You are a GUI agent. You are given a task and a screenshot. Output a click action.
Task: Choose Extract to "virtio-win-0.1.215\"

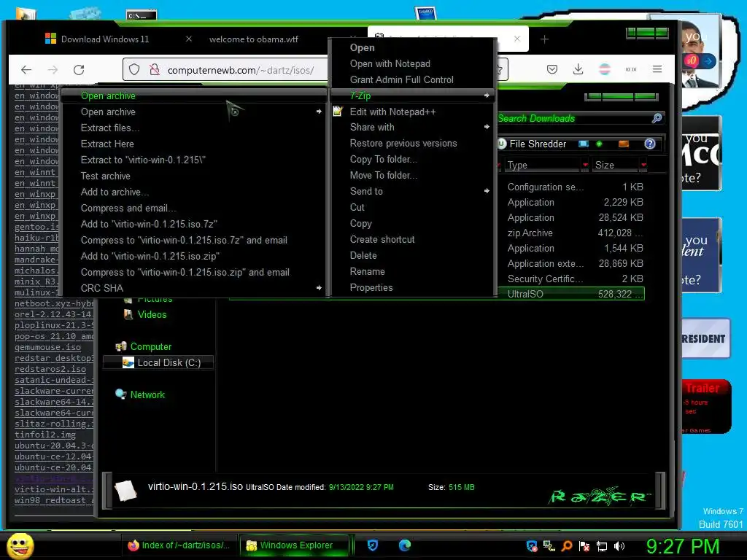click(x=196, y=160)
